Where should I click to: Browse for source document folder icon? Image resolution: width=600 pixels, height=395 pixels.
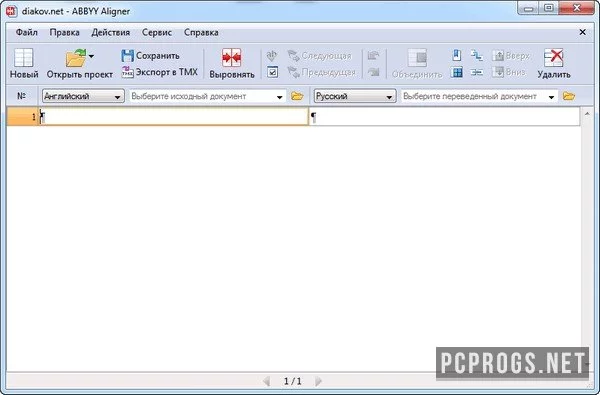(x=297, y=96)
